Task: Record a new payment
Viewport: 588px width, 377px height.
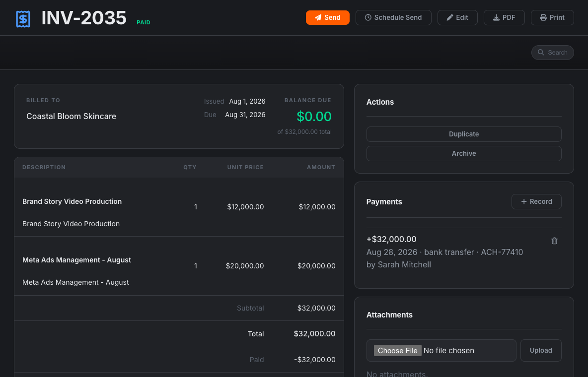Action: click(x=536, y=201)
